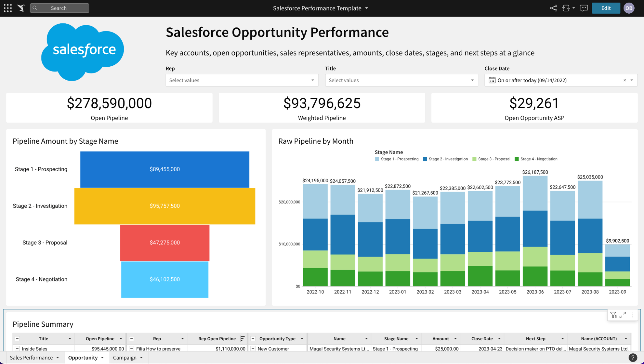The width and height of the screenshot is (644, 364).
Task: Click Stage 4 - Negotiation legend swatch
Action: [x=517, y=159]
